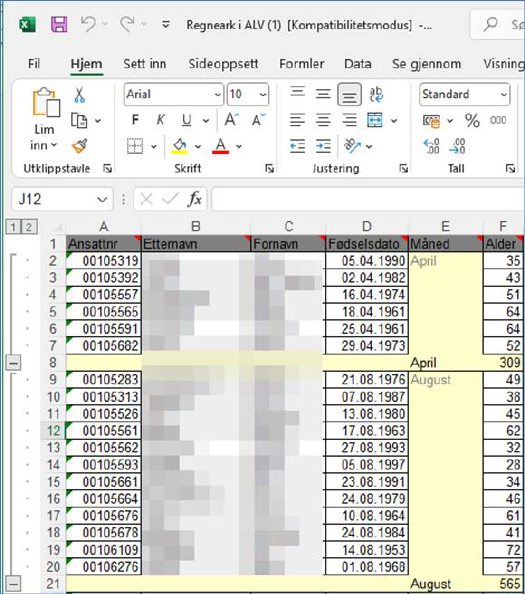Viewport: 525px width, 594px height.
Task: Click the Percent Style icon
Action: [472, 121]
